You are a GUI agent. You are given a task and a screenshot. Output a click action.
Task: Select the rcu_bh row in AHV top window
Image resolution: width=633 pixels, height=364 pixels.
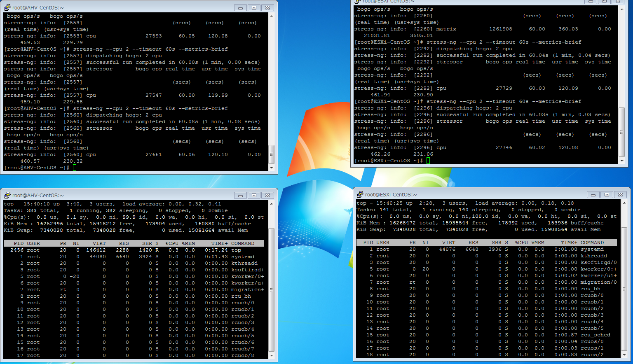click(x=134, y=296)
